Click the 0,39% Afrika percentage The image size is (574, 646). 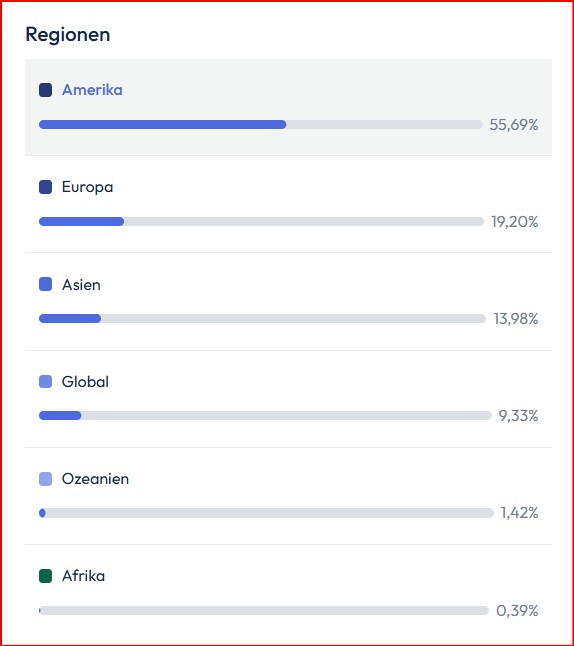point(517,611)
